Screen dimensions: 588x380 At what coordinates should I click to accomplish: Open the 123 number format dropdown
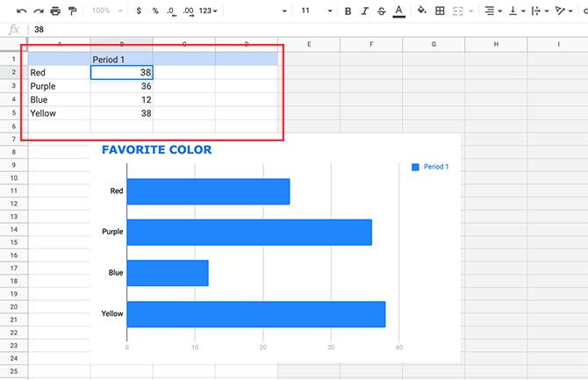coord(209,11)
